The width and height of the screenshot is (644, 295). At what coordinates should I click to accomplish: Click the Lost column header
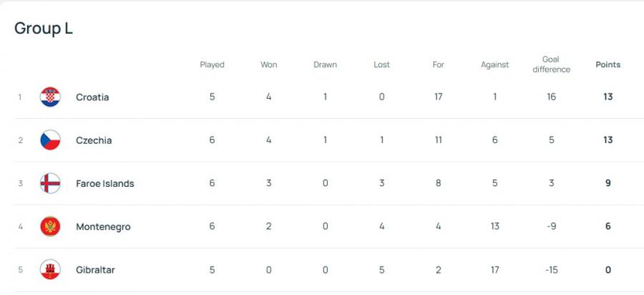(381, 64)
